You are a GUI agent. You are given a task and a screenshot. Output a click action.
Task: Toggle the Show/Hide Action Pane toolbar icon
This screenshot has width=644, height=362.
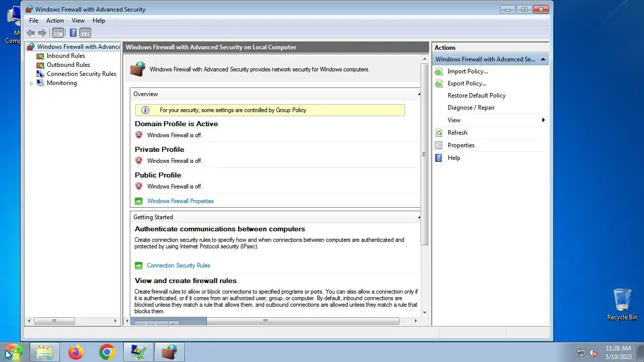86,33
